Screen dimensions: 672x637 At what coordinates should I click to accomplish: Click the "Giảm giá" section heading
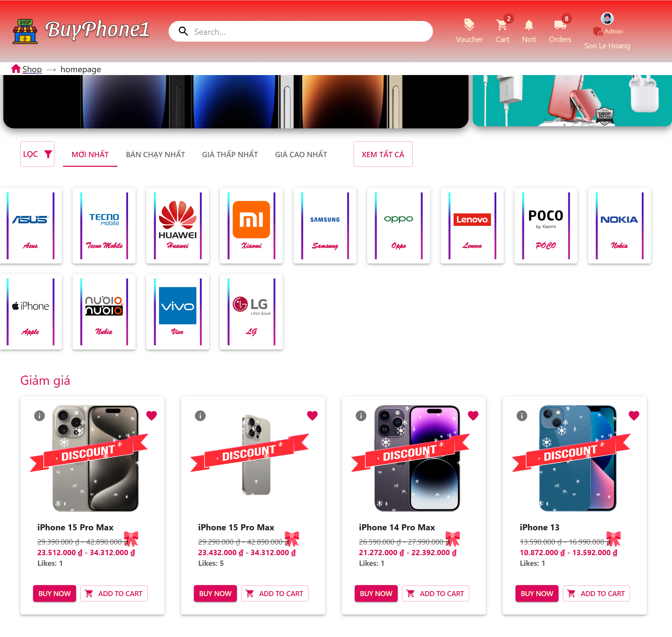click(x=45, y=381)
